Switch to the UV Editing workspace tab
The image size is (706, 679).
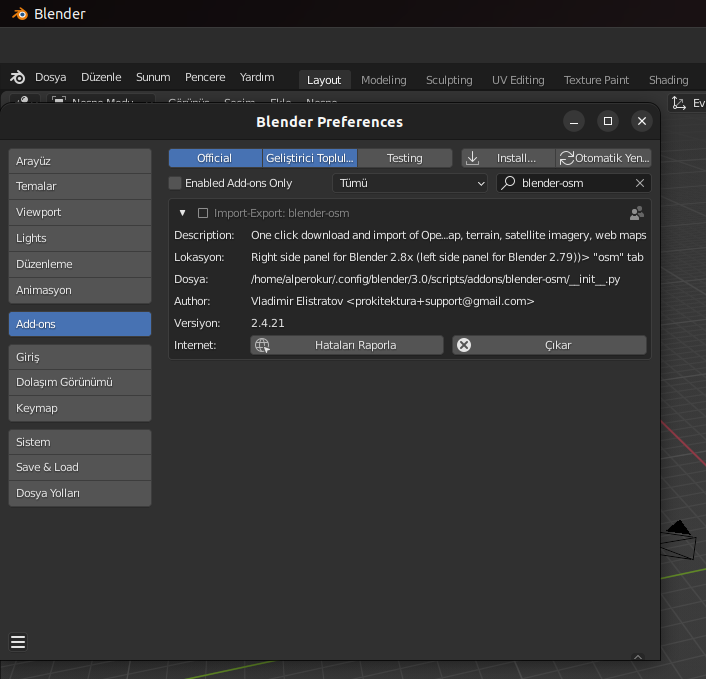[x=518, y=80]
